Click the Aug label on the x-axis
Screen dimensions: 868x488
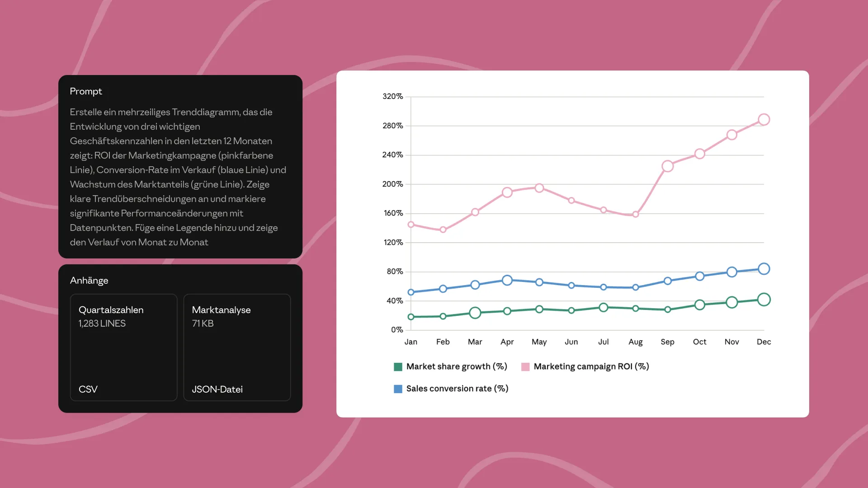click(x=635, y=342)
